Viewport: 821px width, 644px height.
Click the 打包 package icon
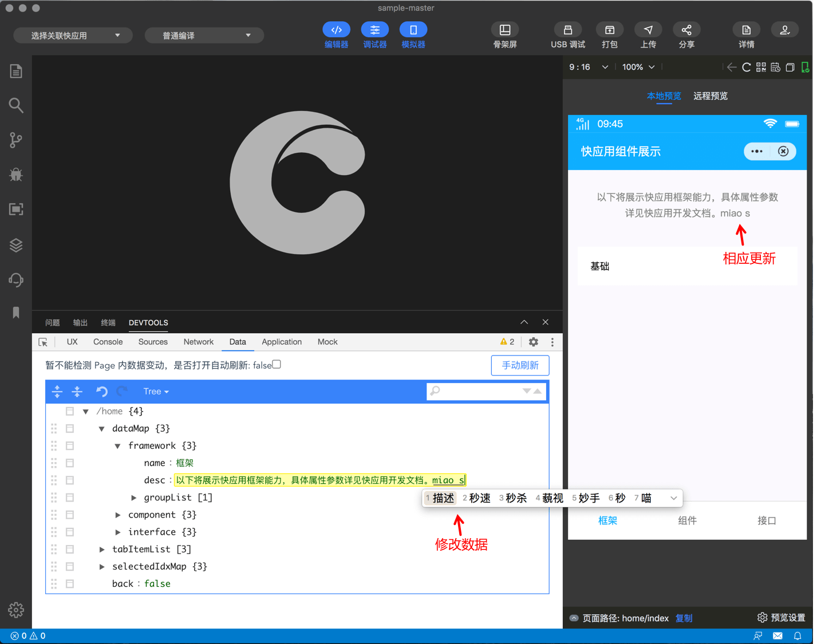pos(609,30)
